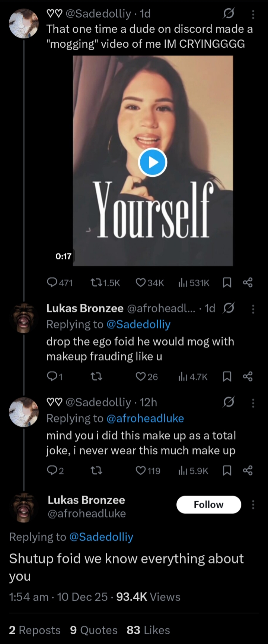The image size is (268, 644).
Task: Open options menu beside Follow button
Action: (253, 505)
